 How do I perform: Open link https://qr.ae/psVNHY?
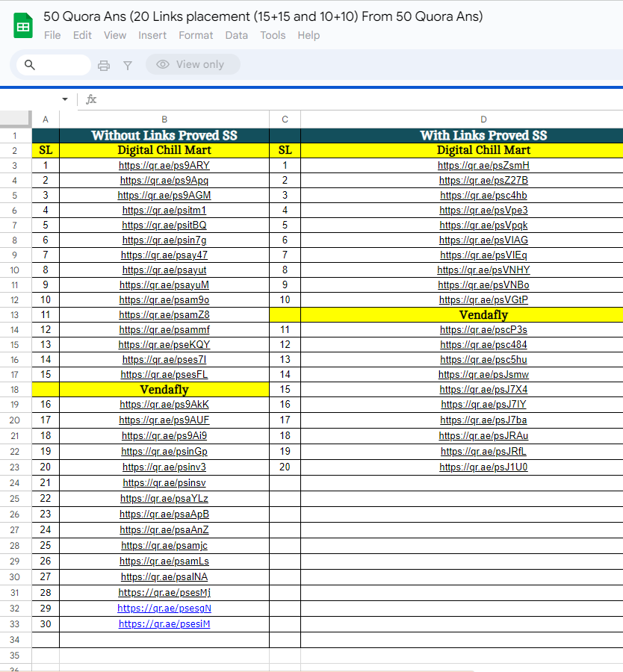tap(483, 270)
